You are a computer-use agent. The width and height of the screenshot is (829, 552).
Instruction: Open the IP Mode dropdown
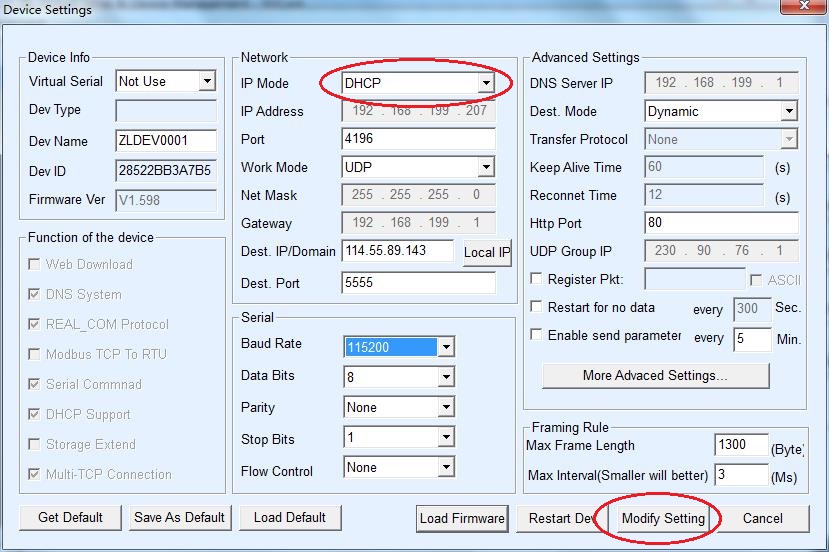click(x=486, y=83)
